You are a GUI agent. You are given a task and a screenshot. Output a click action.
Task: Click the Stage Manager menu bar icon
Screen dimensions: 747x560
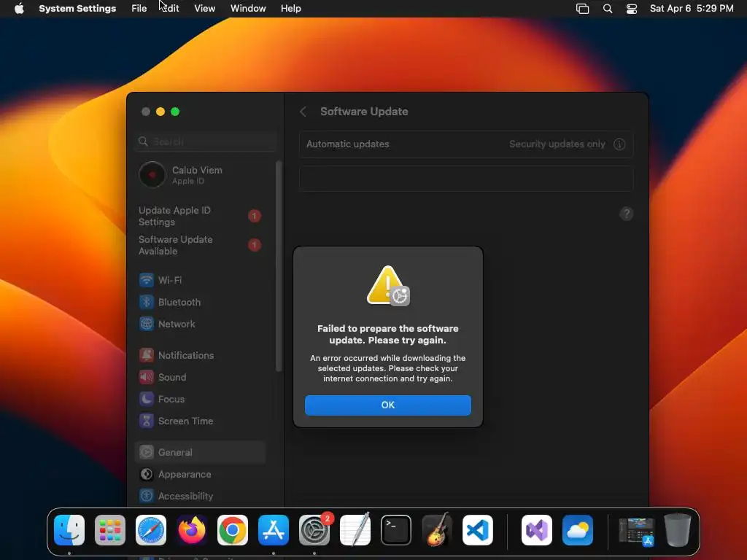coord(583,9)
